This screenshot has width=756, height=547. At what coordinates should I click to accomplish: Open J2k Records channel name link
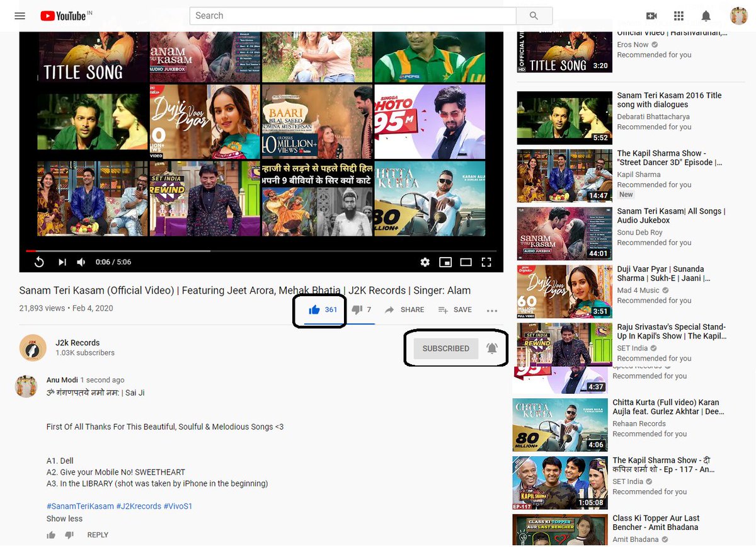pyautogui.click(x=77, y=343)
